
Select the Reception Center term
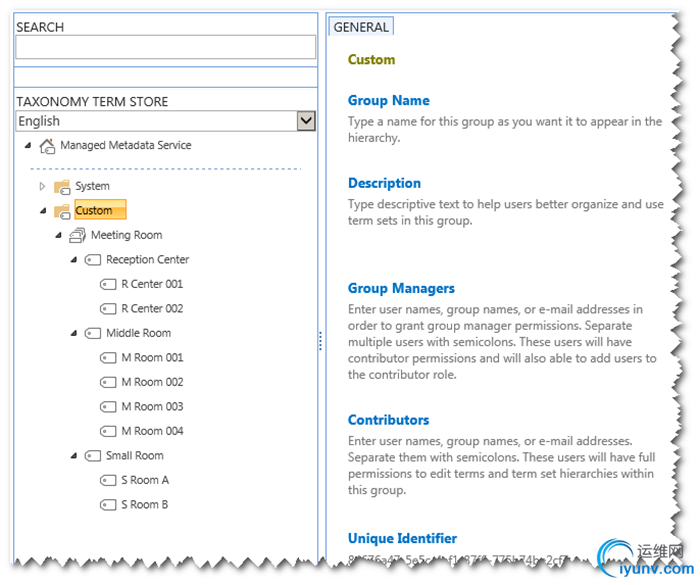tap(148, 259)
